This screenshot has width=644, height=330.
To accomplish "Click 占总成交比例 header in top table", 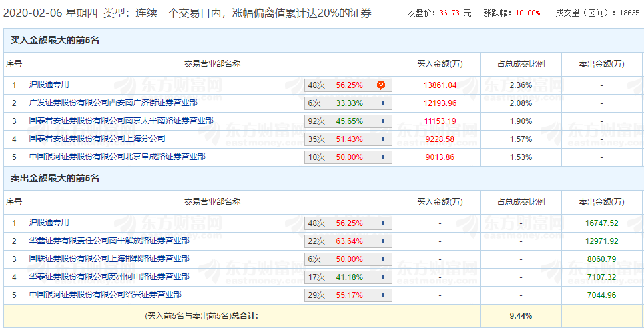I will click(x=521, y=64).
